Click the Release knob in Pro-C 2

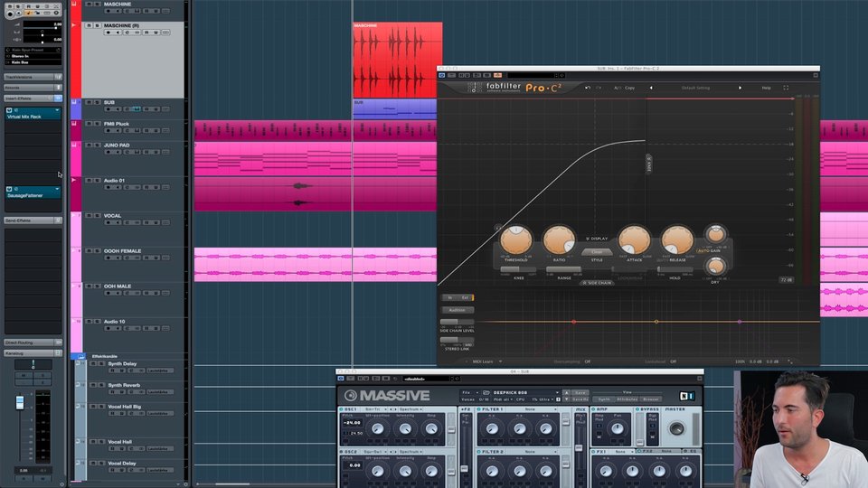[677, 239]
